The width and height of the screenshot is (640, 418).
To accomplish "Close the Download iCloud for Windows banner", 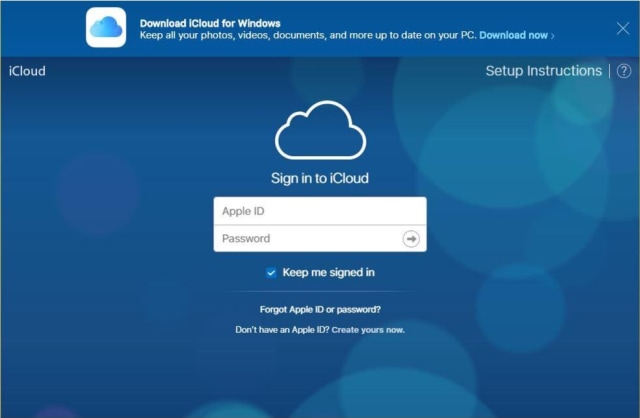I will 623,28.
